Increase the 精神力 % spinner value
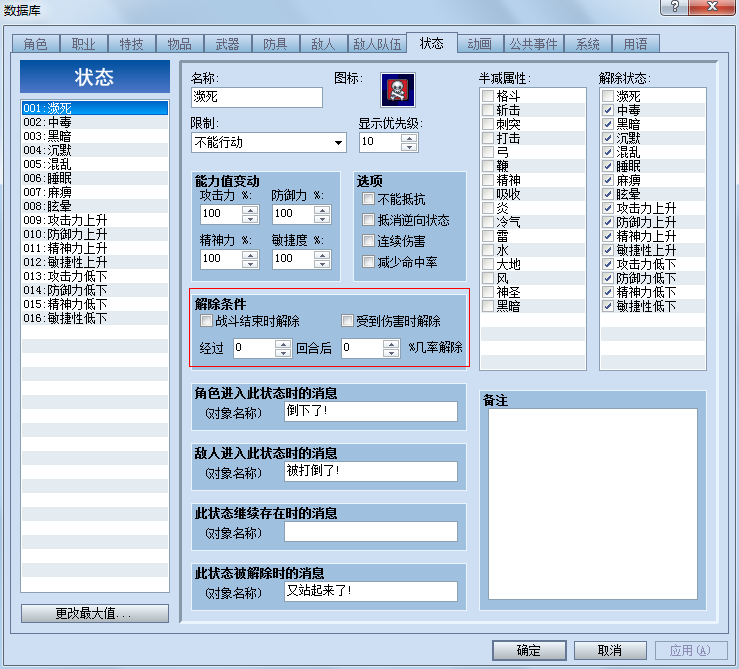Screen dimensions: 739x669 [x=250, y=255]
